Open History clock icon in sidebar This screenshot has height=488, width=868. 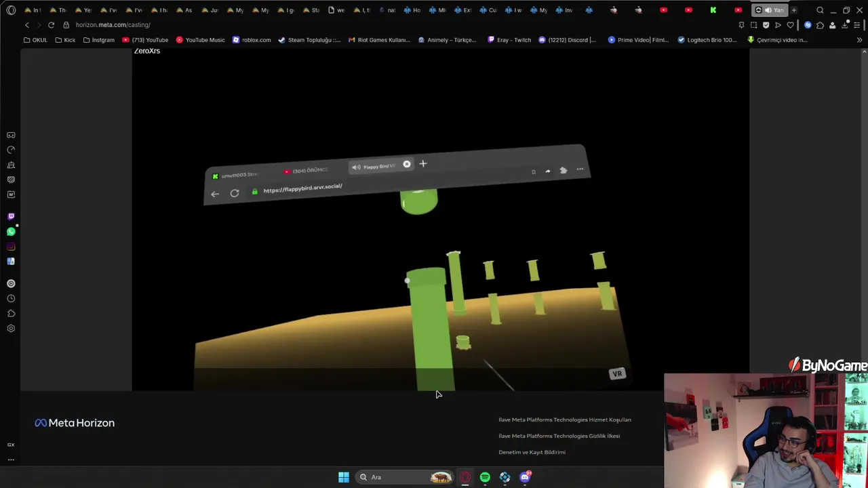point(11,299)
